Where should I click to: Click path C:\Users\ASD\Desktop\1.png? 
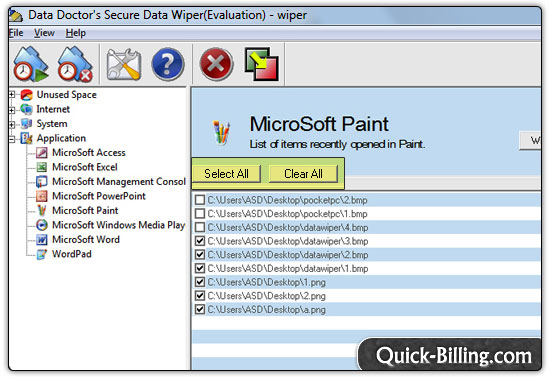267,282
